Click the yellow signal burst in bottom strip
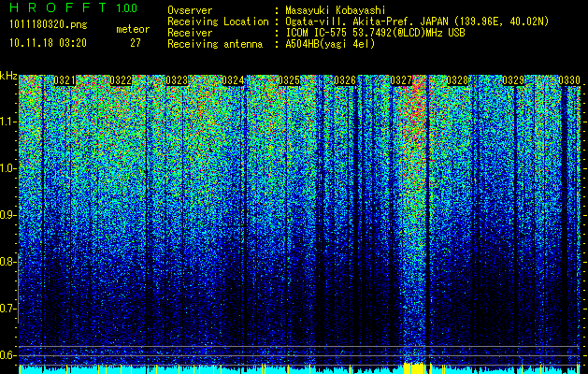 pos(414,368)
